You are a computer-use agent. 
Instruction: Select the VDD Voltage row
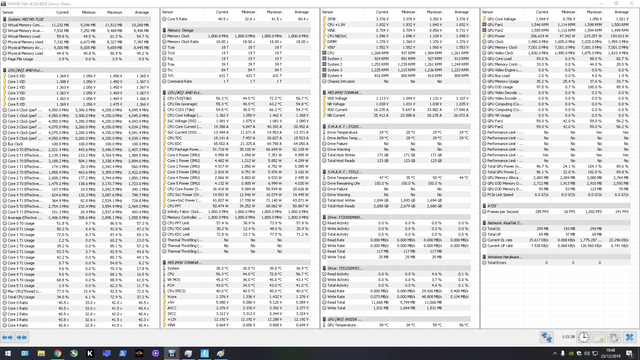(x=396, y=98)
